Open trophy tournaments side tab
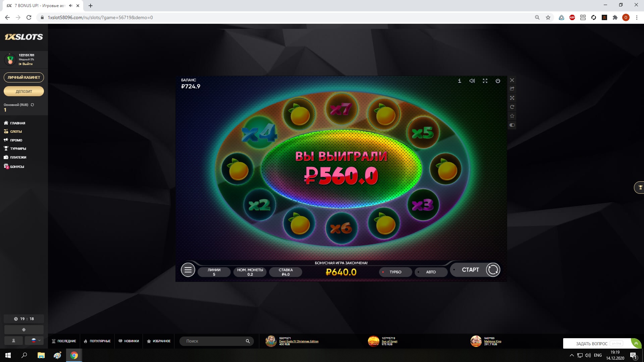The height and width of the screenshot is (362, 644). tap(639, 187)
